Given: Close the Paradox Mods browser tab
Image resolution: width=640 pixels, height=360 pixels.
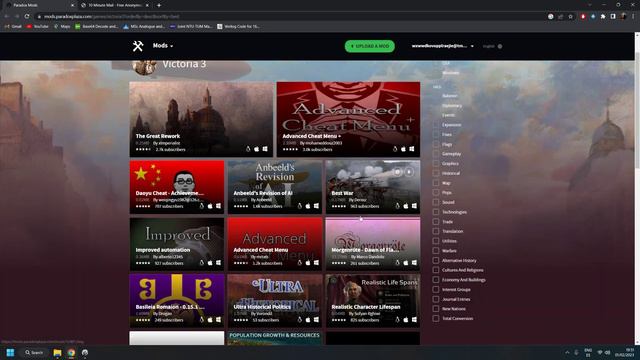Looking at the screenshot, I should [72, 5].
